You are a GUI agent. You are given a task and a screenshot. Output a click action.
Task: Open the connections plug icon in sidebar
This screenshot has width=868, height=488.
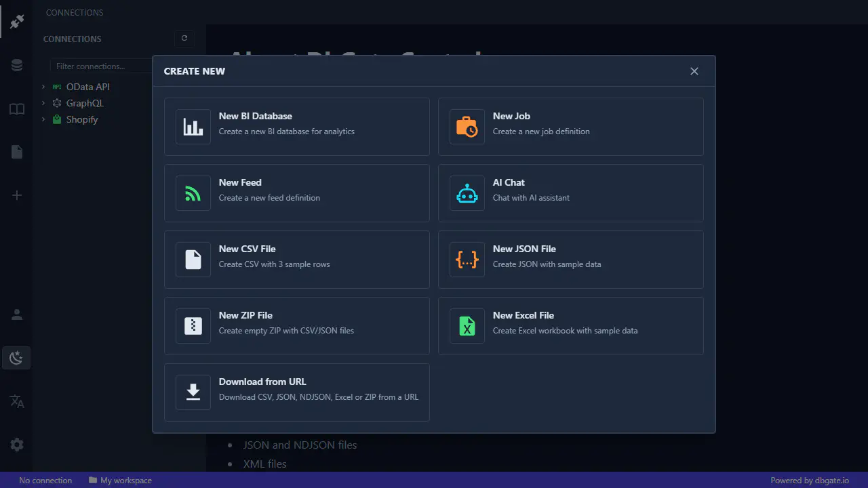pyautogui.click(x=17, y=22)
